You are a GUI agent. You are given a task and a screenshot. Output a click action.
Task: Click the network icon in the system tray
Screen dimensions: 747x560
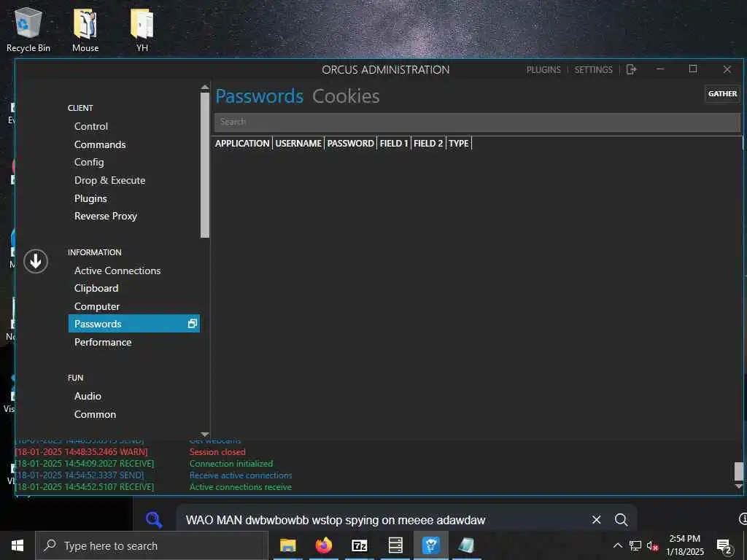635,545
